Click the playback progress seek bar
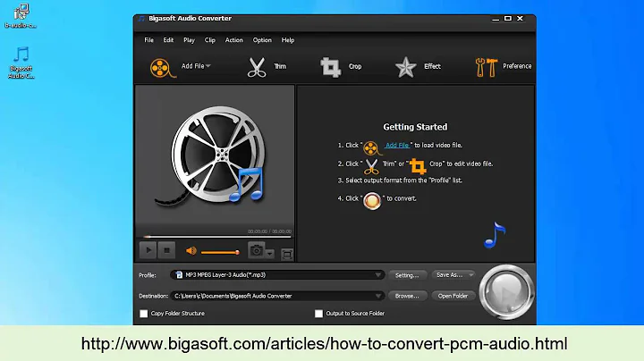 click(x=217, y=237)
